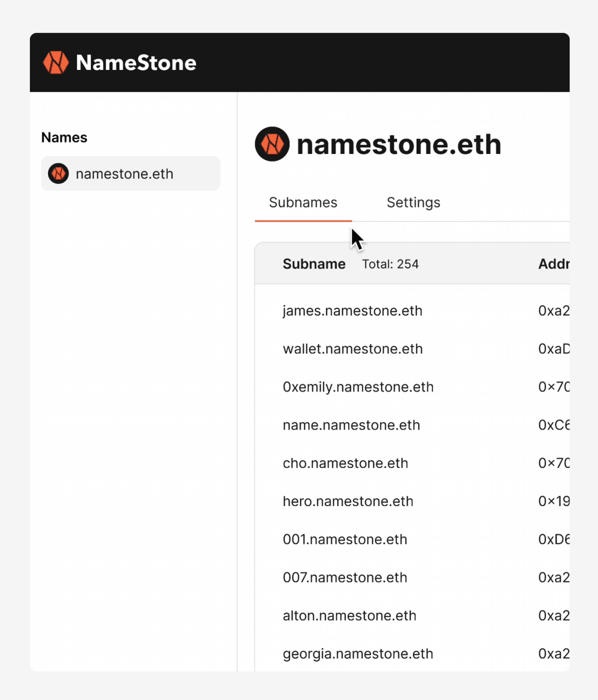Open james.namestone.eth subname entry

click(352, 311)
